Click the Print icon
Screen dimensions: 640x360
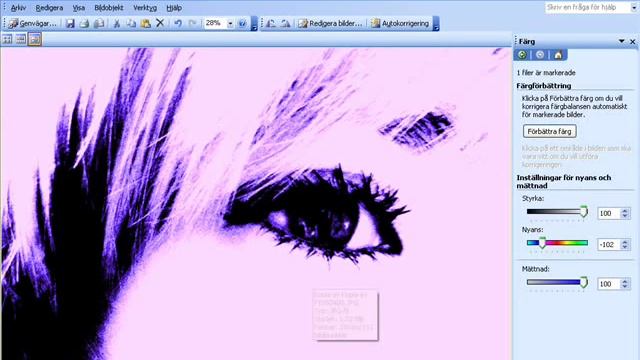[x=84, y=24]
